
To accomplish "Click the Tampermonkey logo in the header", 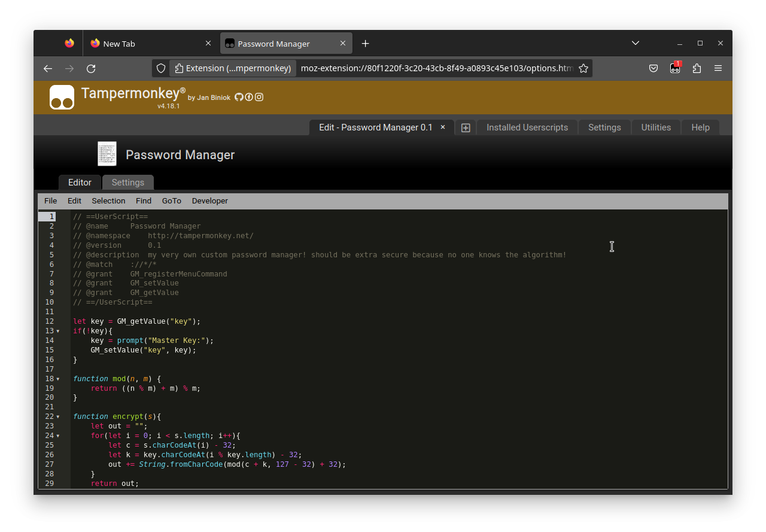I will click(62, 96).
